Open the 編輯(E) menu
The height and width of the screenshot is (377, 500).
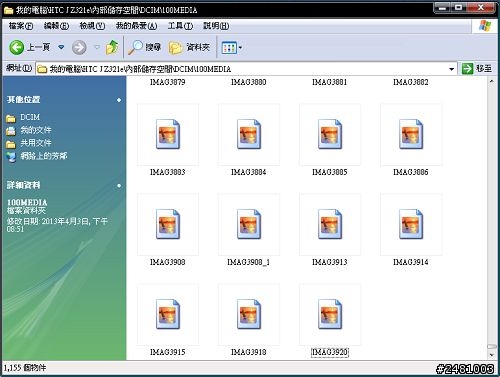56,26
